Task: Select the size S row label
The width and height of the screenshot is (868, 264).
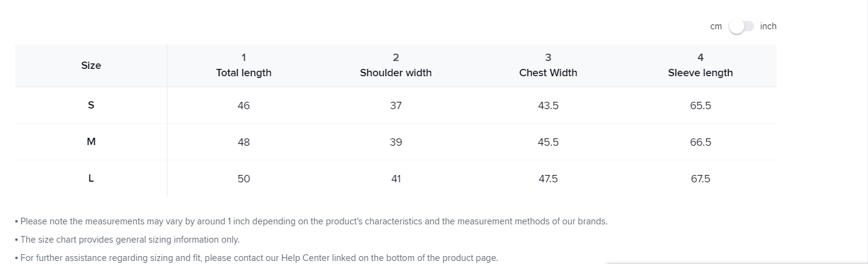Action: pyautogui.click(x=91, y=105)
